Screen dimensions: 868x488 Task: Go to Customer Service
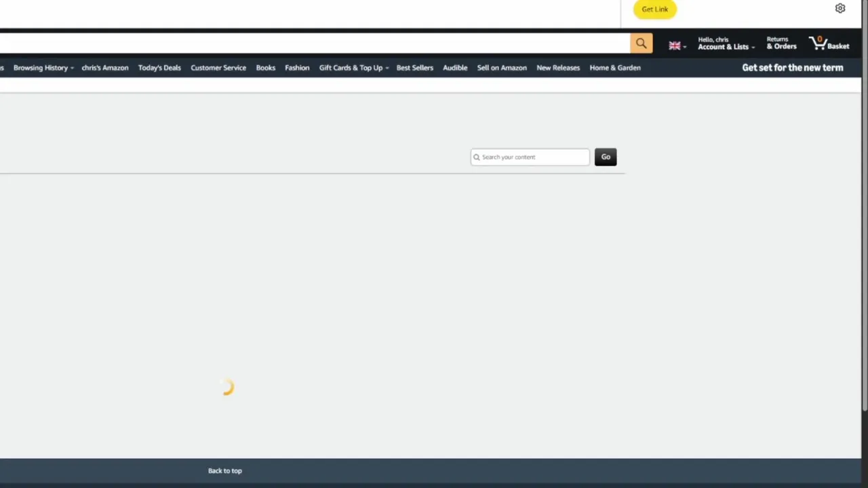[218, 68]
